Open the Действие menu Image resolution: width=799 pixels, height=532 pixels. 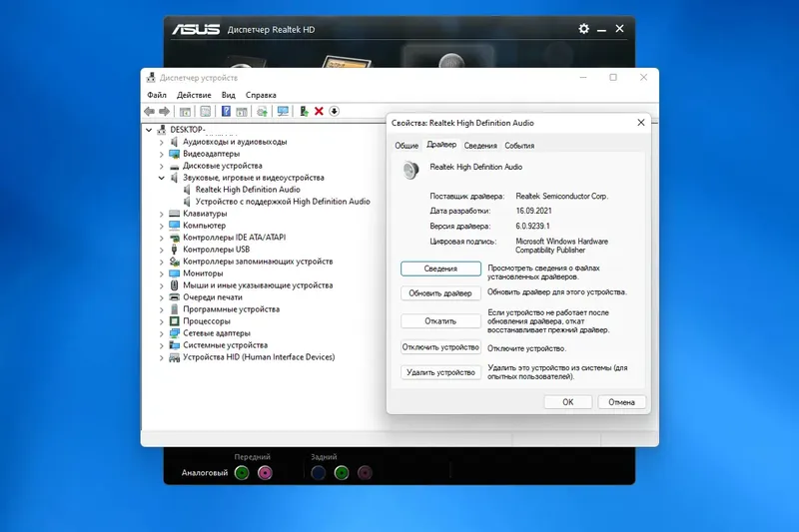pyautogui.click(x=194, y=95)
